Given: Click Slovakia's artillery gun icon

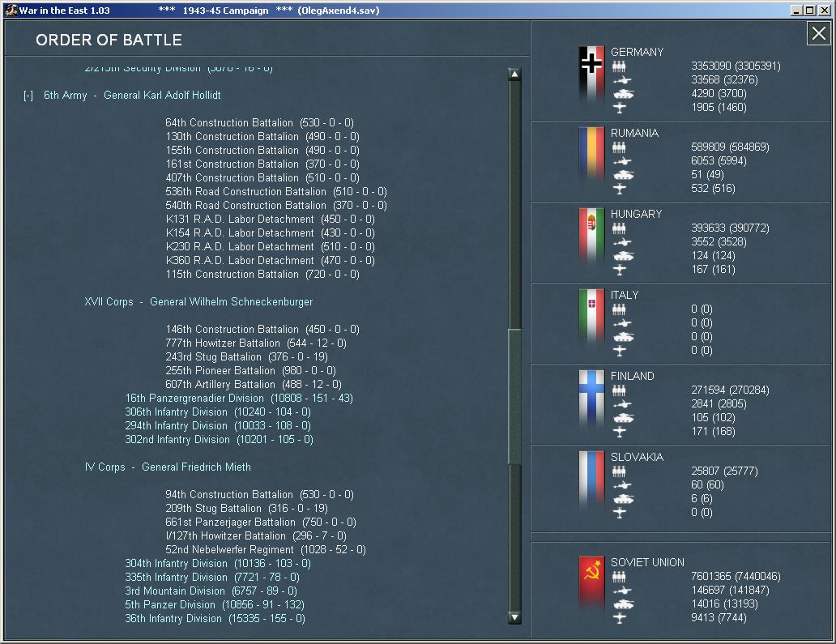Looking at the screenshot, I should tap(621, 485).
